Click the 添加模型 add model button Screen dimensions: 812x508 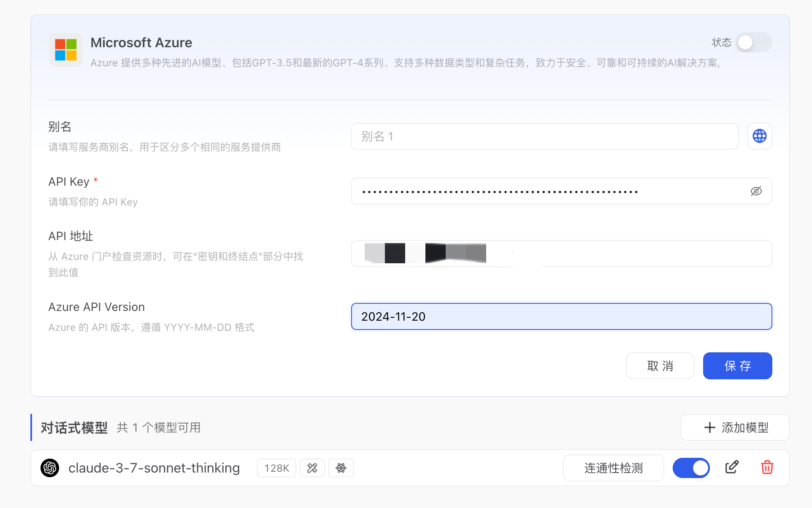tap(735, 427)
